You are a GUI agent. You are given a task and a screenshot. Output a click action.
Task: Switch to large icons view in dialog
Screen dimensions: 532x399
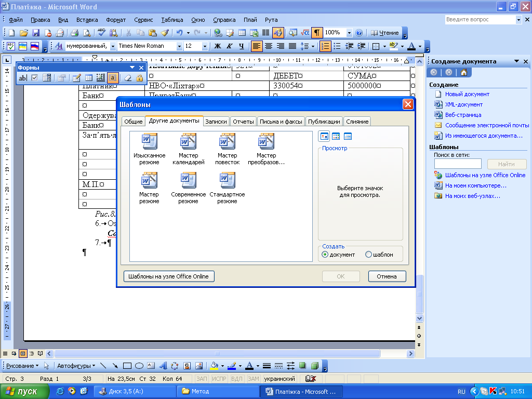[x=324, y=137]
